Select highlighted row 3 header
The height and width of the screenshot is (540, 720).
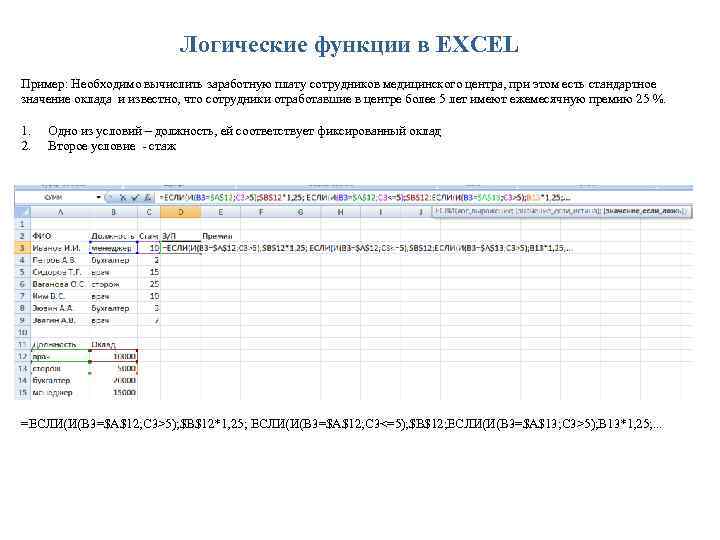pos(22,248)
